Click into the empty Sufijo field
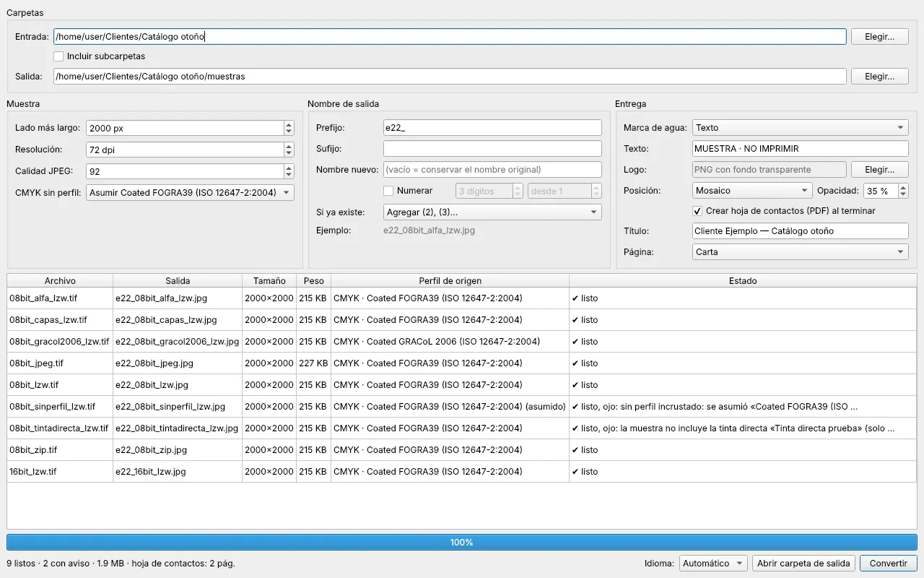Viewport: 924px width, 578px height. click(492, 149)
